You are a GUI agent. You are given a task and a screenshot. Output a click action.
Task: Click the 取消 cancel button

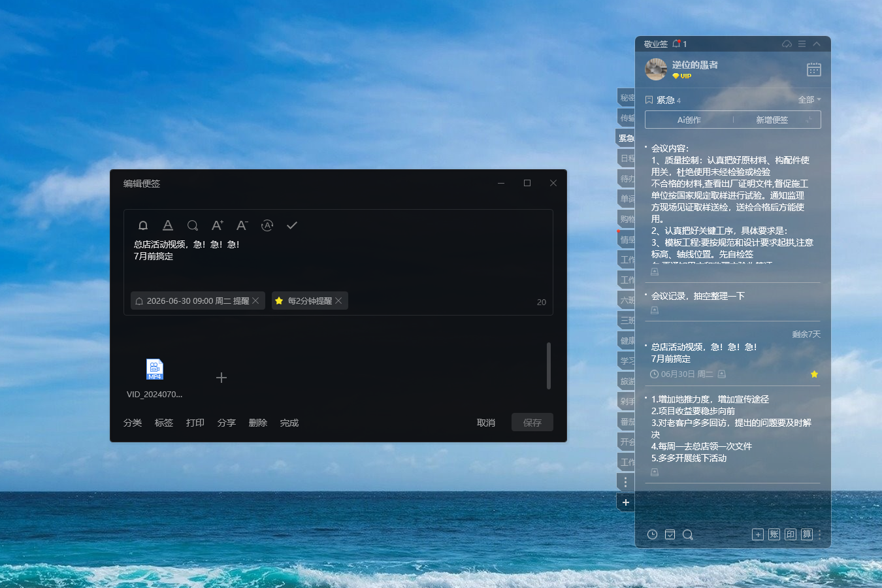point(486,423)
